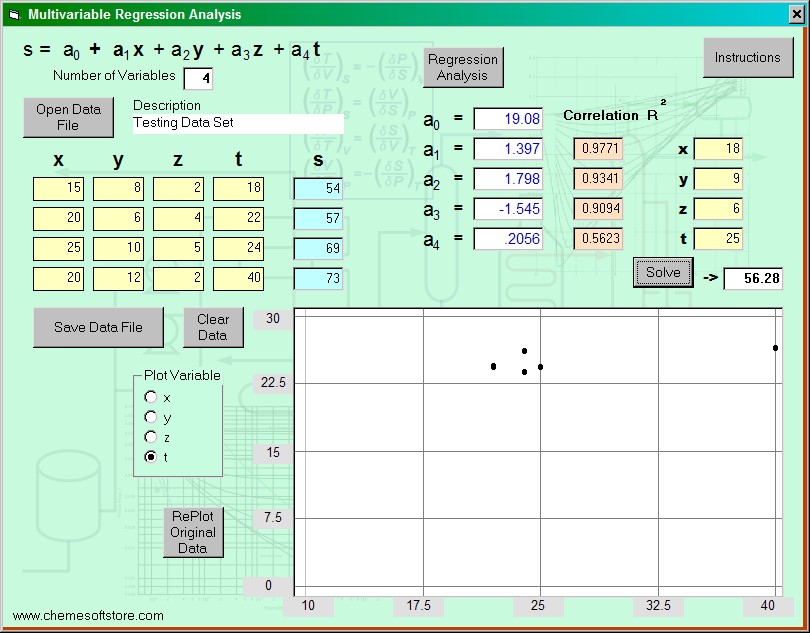Close the Multivariable Regression Analysis window

pyautogui.click(x=797, y=15)
